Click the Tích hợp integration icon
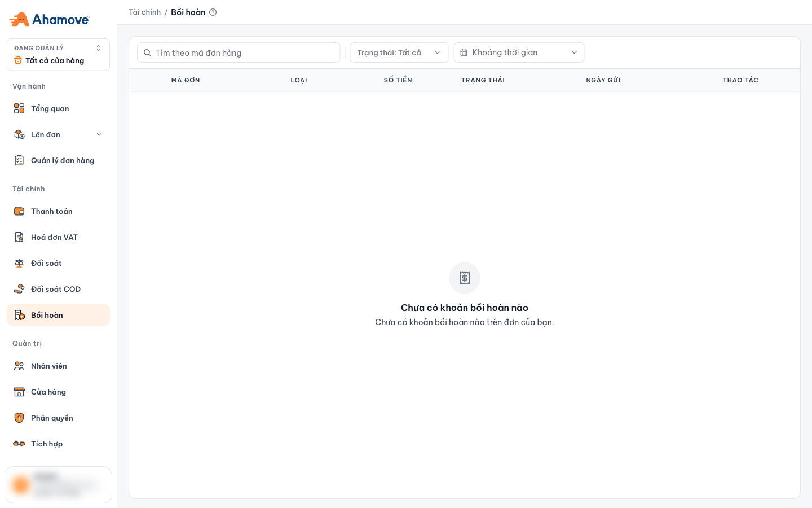This screenshot has width=812, height=508. [19, 444]
